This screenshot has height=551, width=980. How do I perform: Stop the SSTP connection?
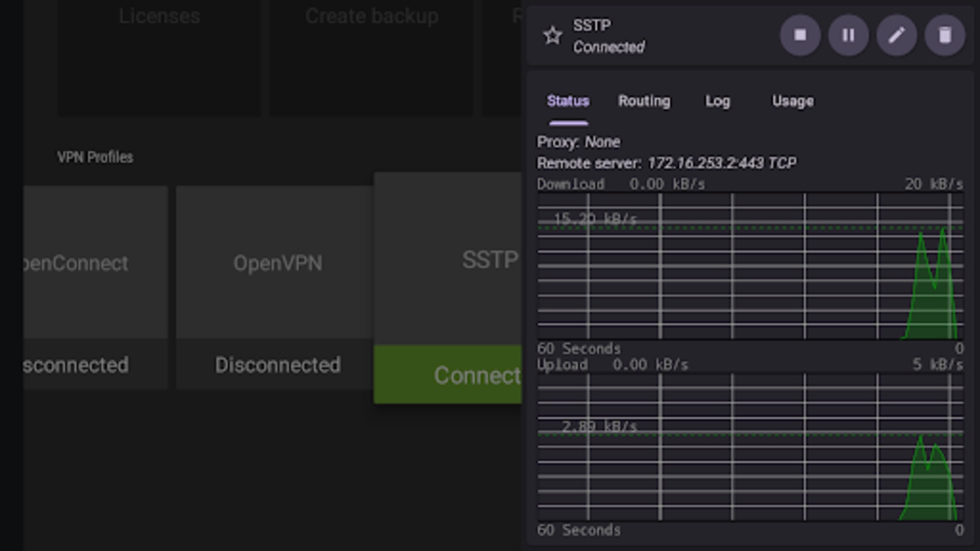800,35
